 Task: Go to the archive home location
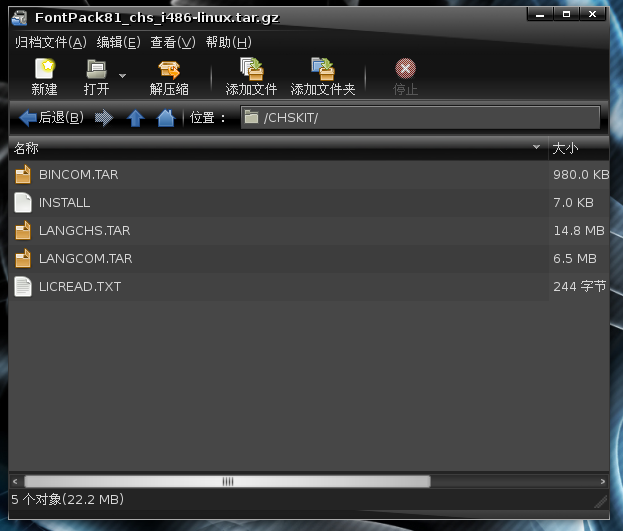click(x=166, y=118)
